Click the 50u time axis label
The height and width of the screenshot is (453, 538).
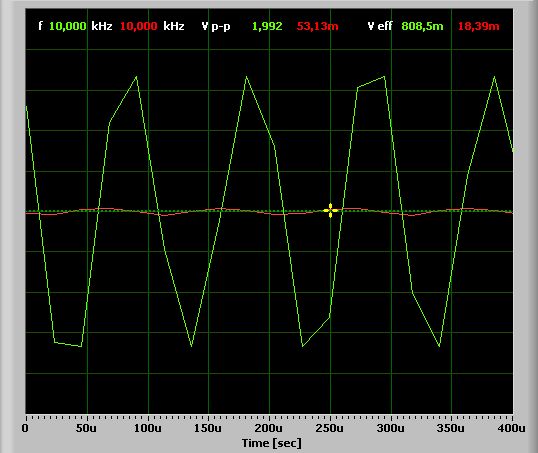86,428
